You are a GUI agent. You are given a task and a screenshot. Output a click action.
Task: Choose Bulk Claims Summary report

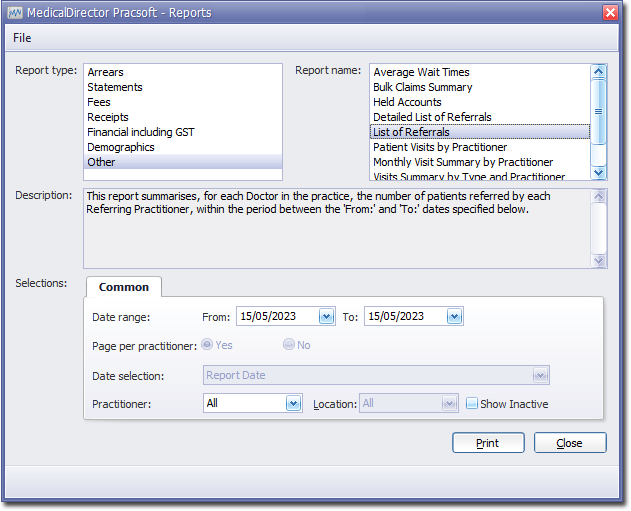point(422,87)
